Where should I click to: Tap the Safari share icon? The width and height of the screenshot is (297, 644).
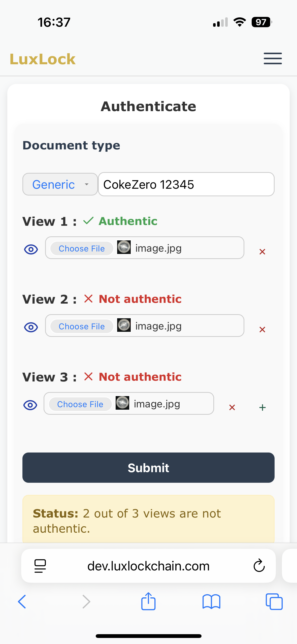148,602
